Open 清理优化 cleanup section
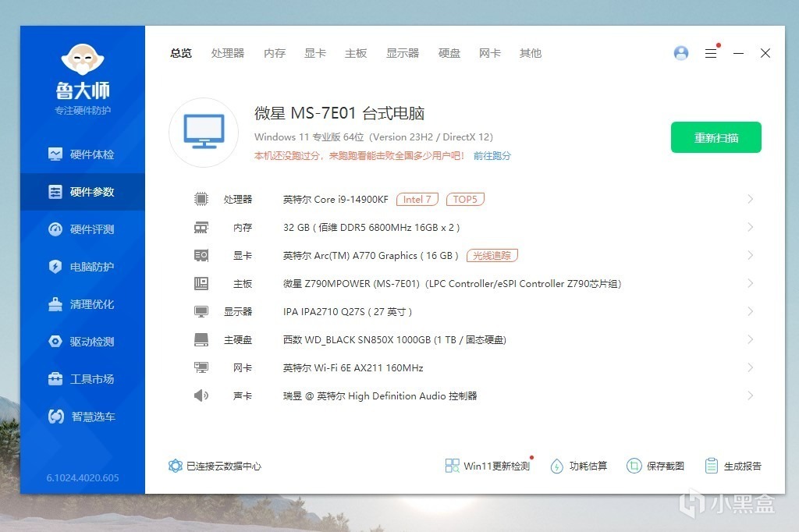This screenshot has width=799, height=532. [x=81, y=304]
